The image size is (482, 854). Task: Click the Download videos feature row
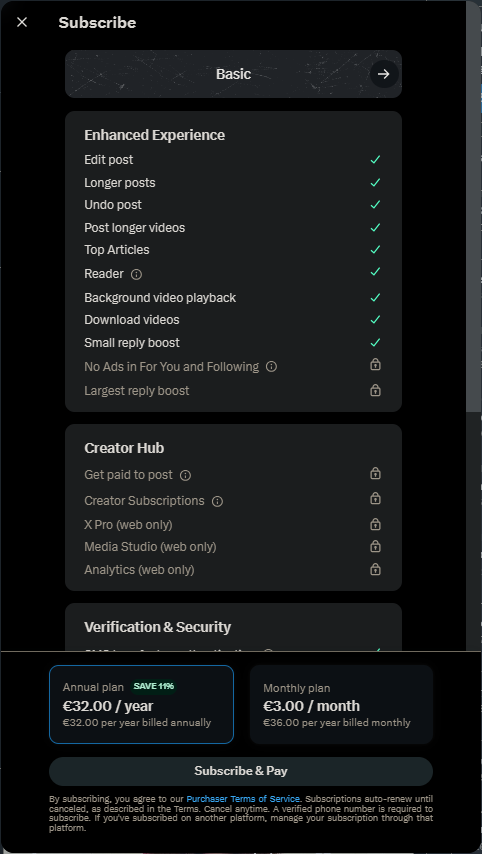click(234, 320)
